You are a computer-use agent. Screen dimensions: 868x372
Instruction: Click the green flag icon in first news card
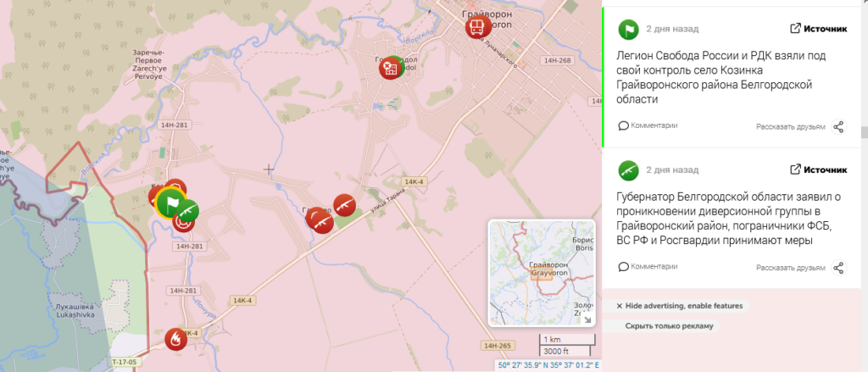pos(628,29)
